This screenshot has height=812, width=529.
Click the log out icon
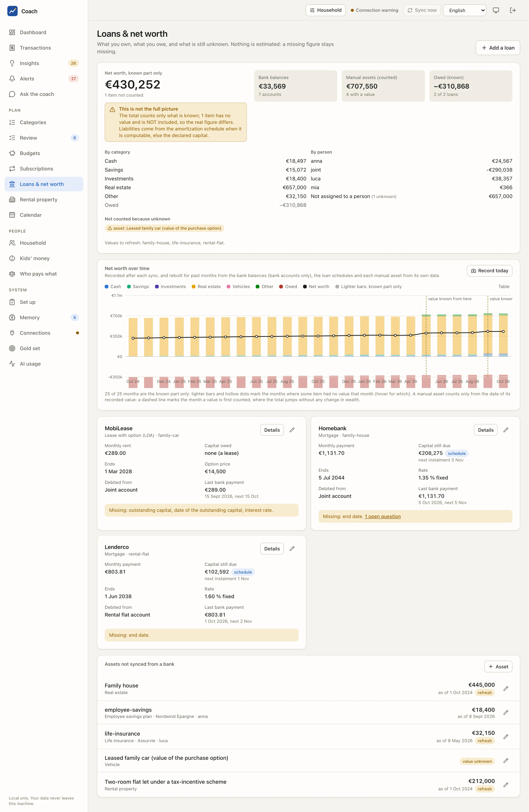513,10
